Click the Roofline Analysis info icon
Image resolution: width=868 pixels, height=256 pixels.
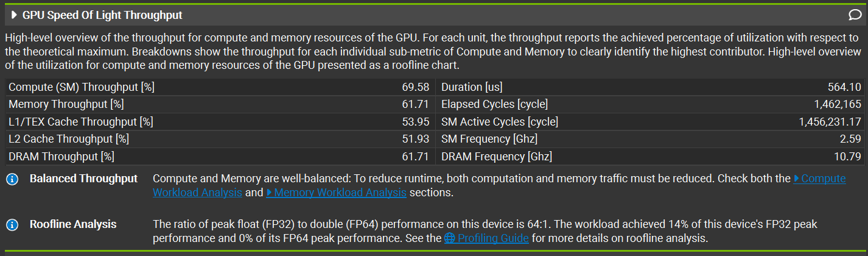[x=12, y=225]
